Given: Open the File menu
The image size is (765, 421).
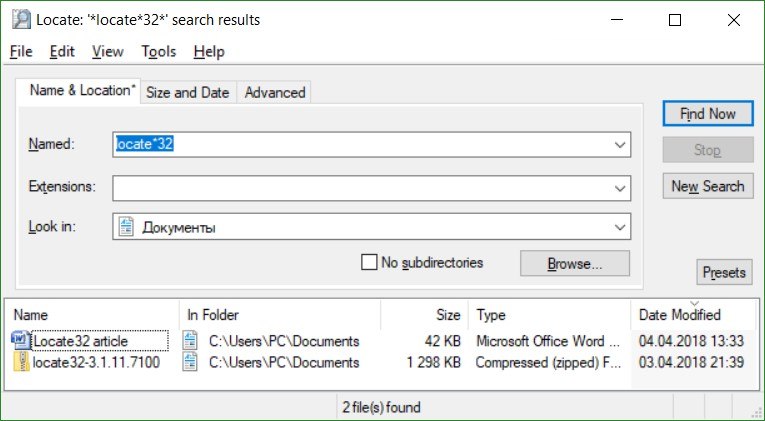Looking at the screenshot, I should [x=21, y=51].
